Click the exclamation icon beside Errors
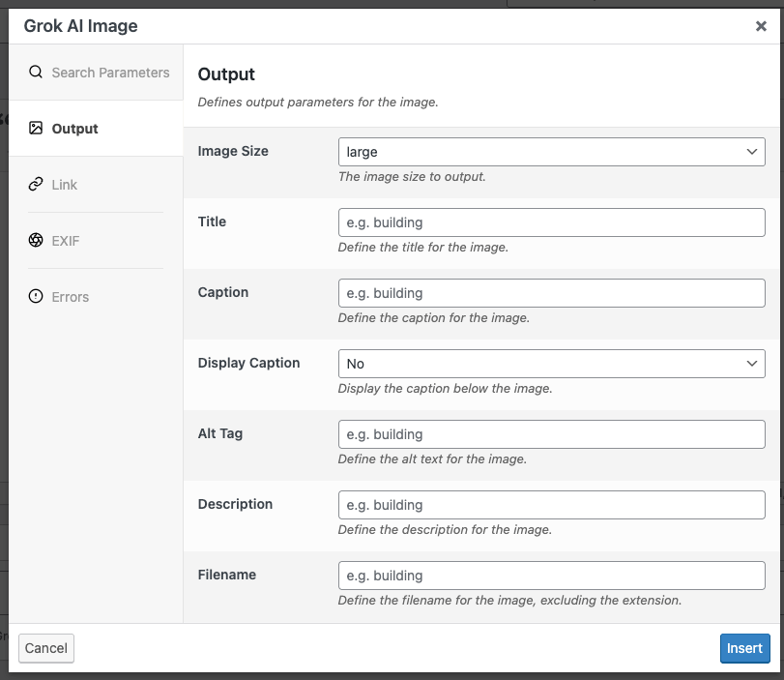This screenshot has width=784, height=680. pyautogui.click(x=36, y=296)
